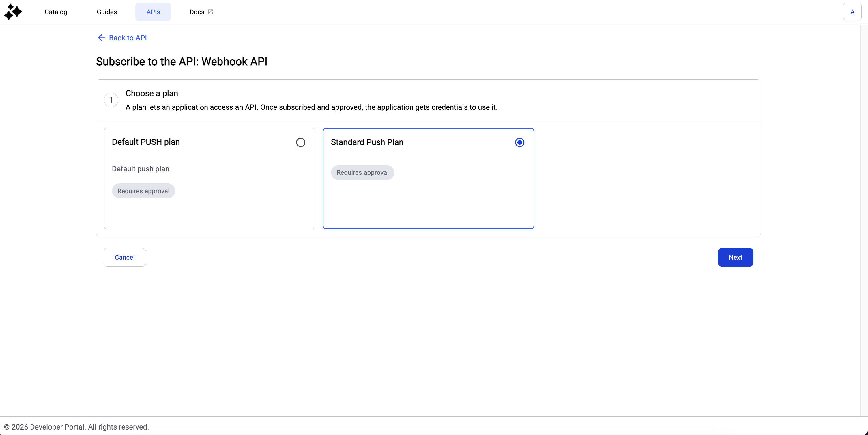Image resolution: width=868 pixels, height=435 pixels.
Task: Open the Catalog menu item
Action: [x=56, y=12]
